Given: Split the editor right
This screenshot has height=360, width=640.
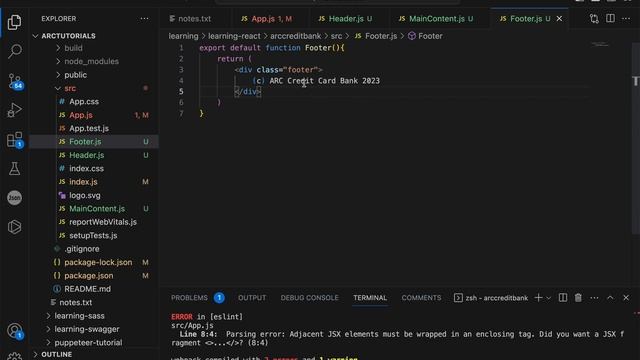Looking at the screenshot, I should pyautogui.click(x=610, y=19).
